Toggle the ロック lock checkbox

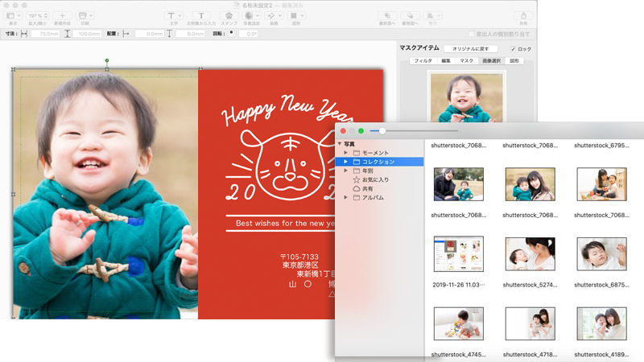513,49
